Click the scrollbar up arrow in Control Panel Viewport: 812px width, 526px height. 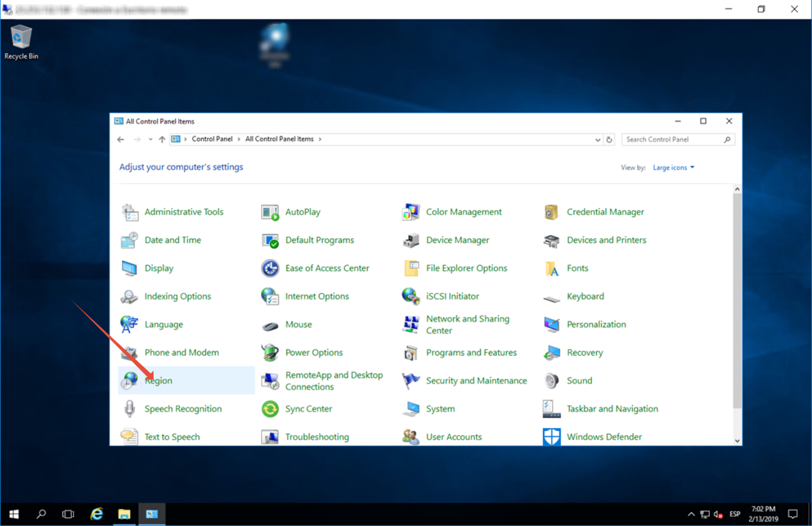pos(737,189)
